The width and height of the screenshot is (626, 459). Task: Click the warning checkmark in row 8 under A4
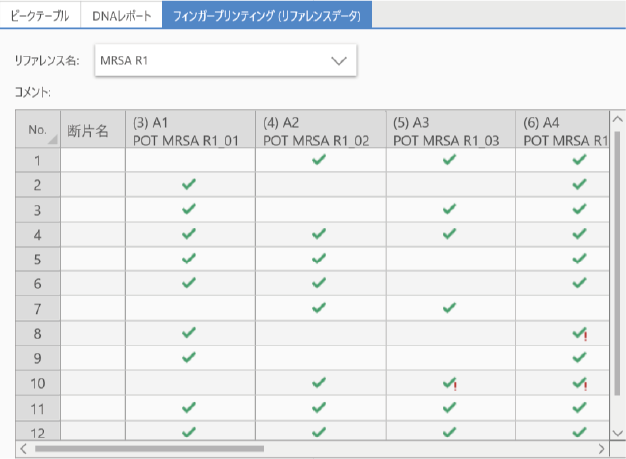click(580, 334)
